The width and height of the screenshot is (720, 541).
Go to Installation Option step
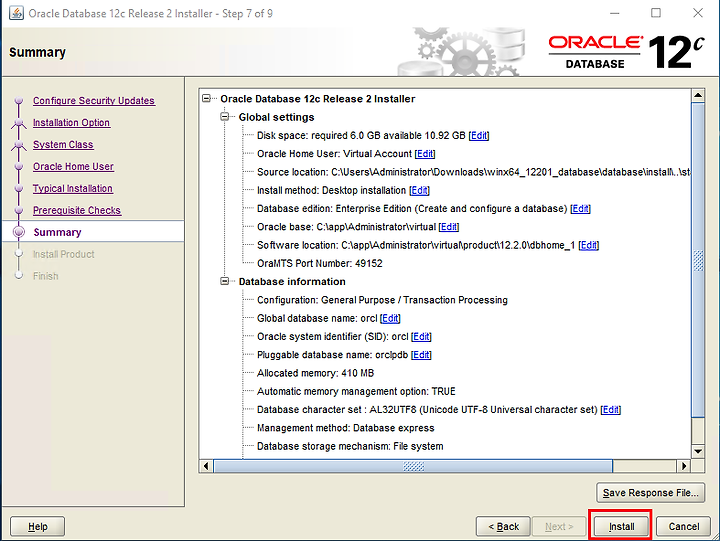(x=71, y=123)
